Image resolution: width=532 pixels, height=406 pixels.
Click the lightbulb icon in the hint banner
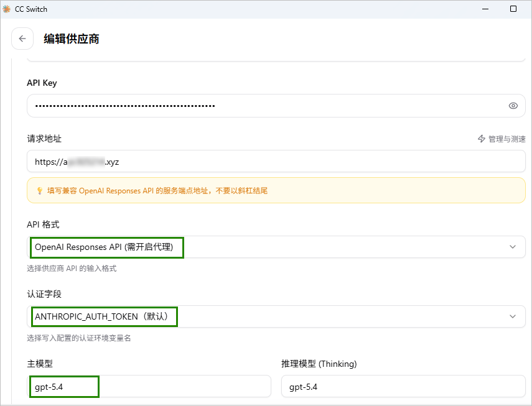(39, 191)
